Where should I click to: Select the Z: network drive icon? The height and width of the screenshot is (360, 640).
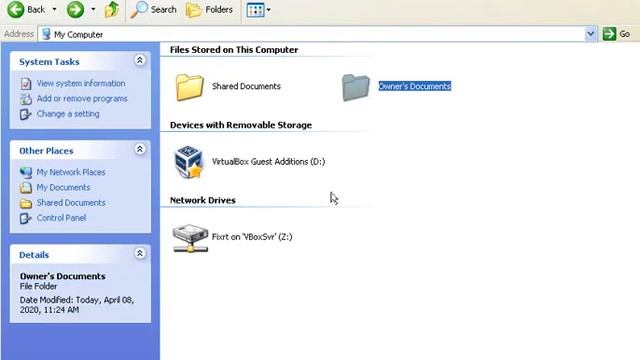tap(190, 238)
